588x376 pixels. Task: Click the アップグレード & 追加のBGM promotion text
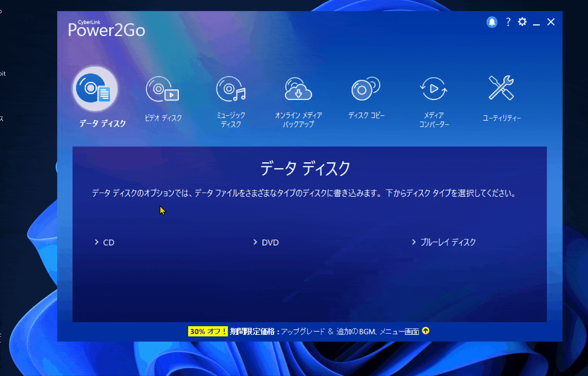[x=350, y=332]
